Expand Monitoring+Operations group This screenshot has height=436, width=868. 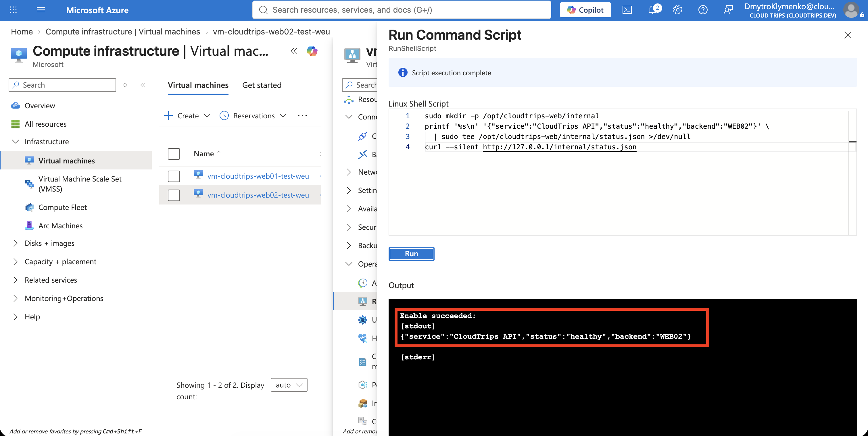coord(16,298)
